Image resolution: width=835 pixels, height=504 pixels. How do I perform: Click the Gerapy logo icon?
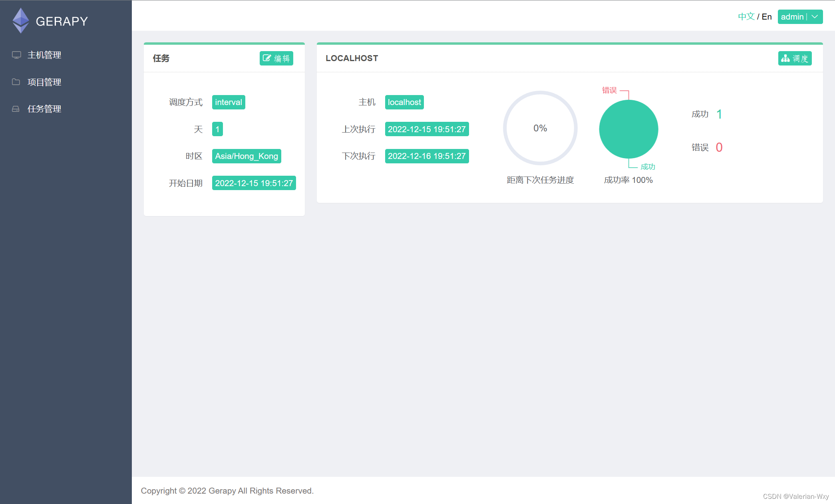pos(21,21)
